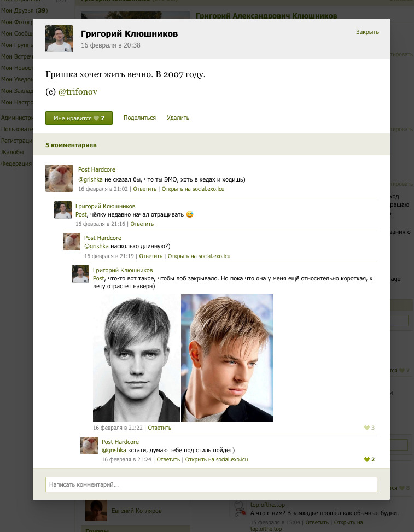Reply to the 21:16 чёлку comment
This screenshot has width=414, height=532.
point(142,224)
